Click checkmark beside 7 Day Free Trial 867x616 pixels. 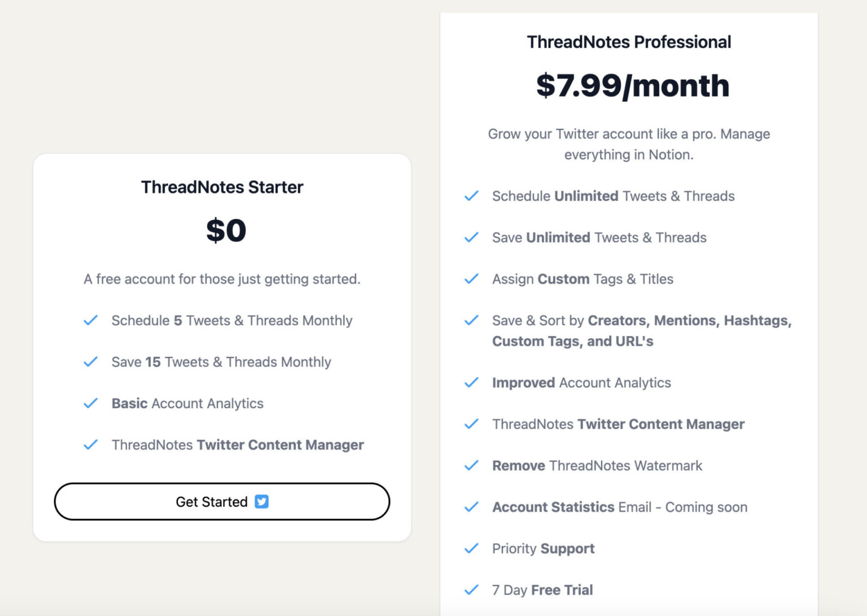point(471,590)
